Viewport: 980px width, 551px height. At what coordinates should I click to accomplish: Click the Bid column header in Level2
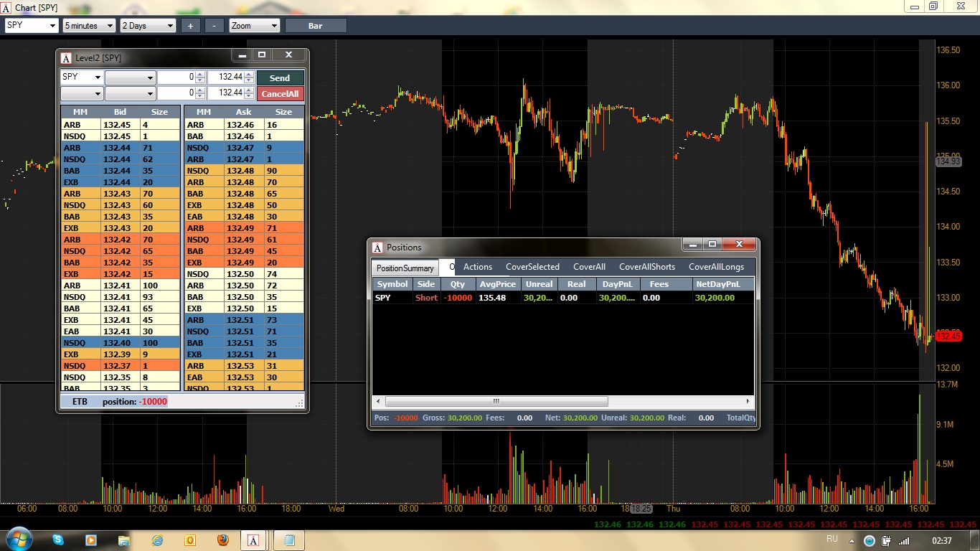[120, 112]
